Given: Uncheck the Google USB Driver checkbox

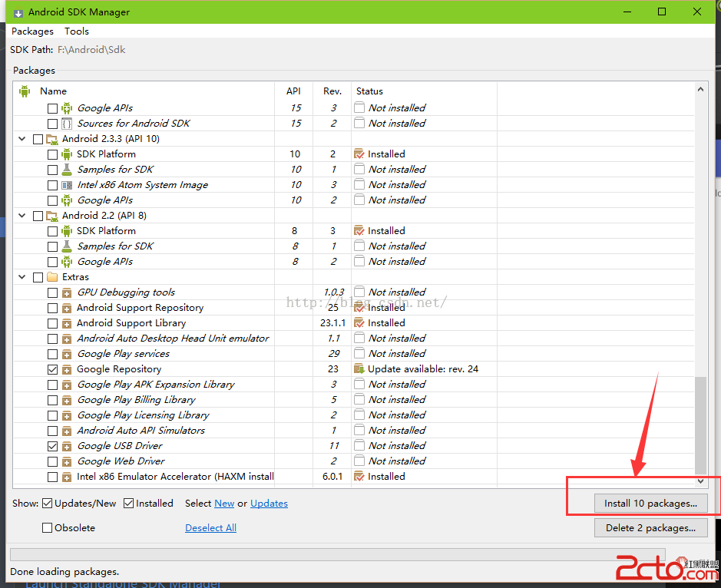Looking at the screenshot, I should coord(52,447).
